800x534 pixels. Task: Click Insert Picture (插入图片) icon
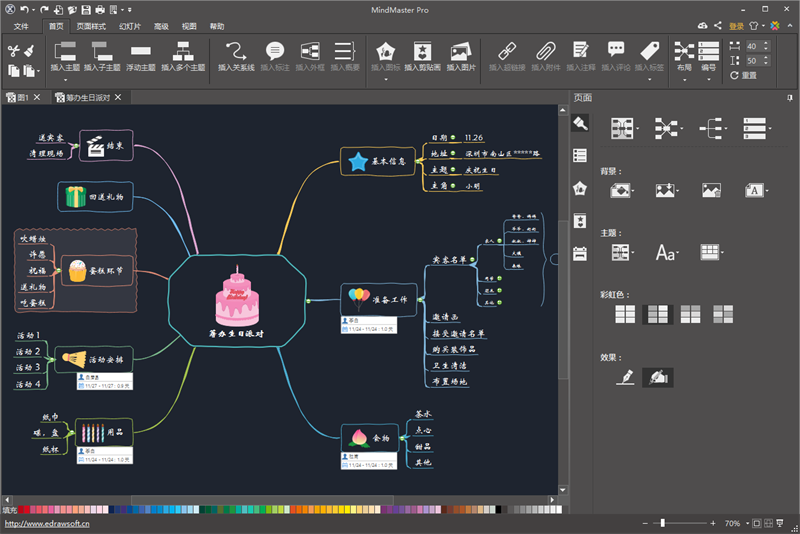coord(461,52)
